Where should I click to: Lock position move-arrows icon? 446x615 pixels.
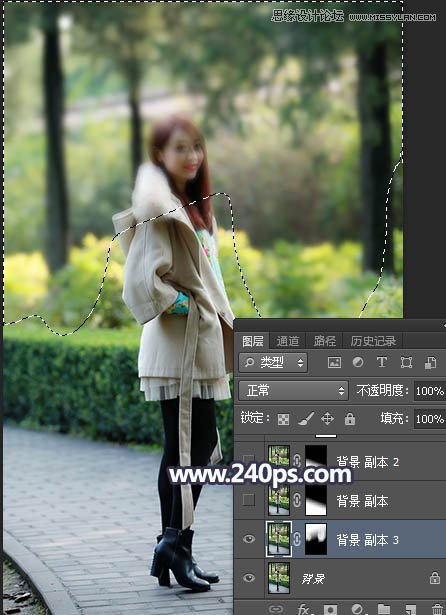click(x=327, y=419)
